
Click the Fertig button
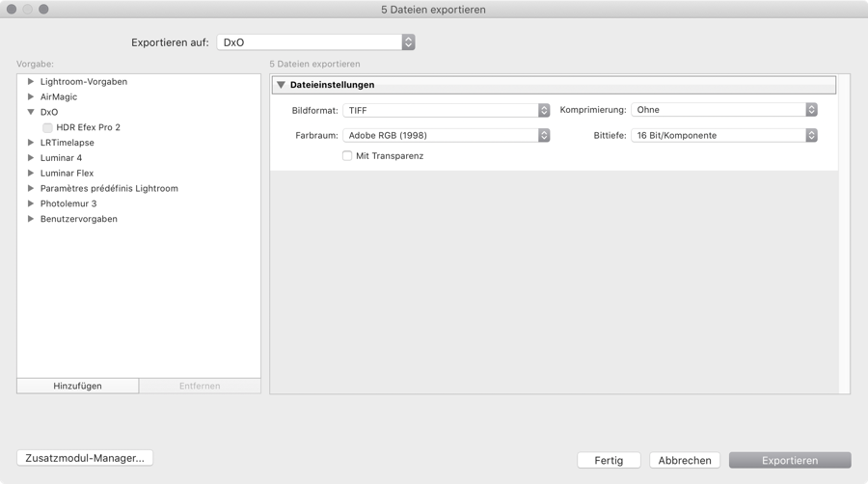[609, 460]
